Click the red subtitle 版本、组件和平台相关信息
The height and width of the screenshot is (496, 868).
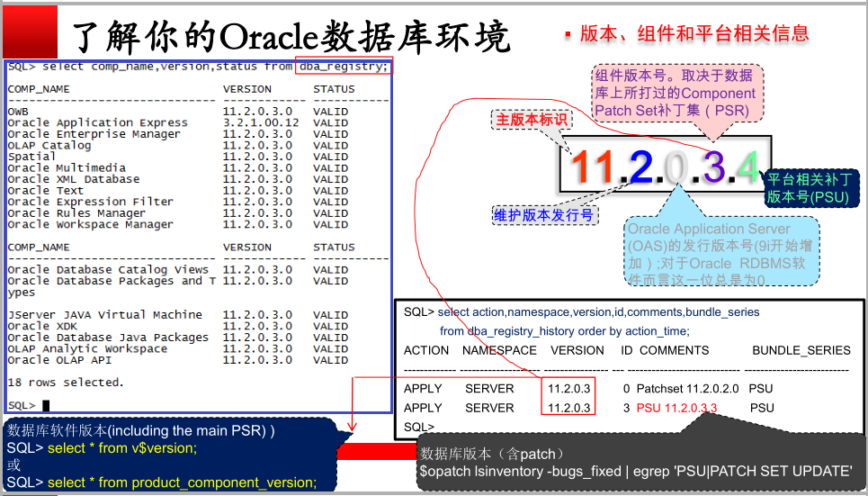(x=694, y=33)
